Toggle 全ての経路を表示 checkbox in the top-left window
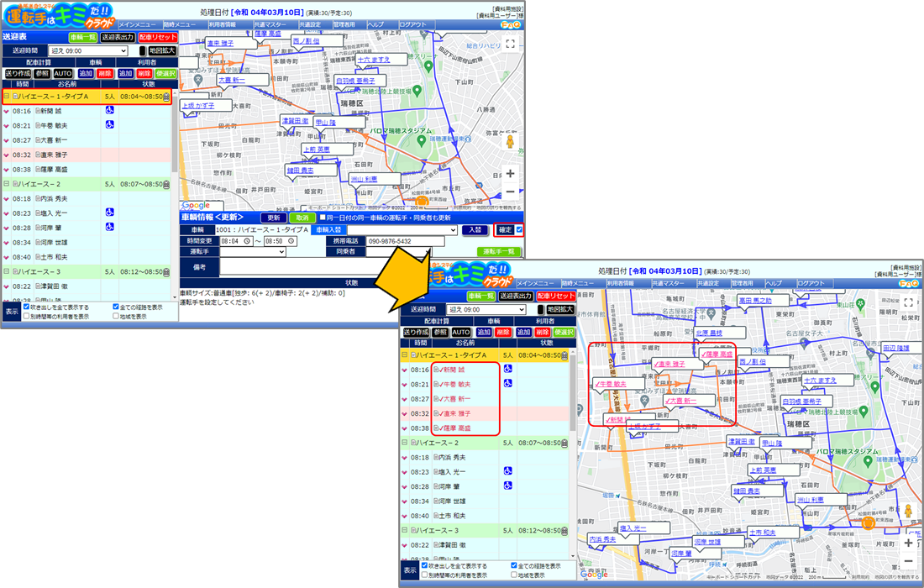Viewport: 924px width, 588px height. 116,307
